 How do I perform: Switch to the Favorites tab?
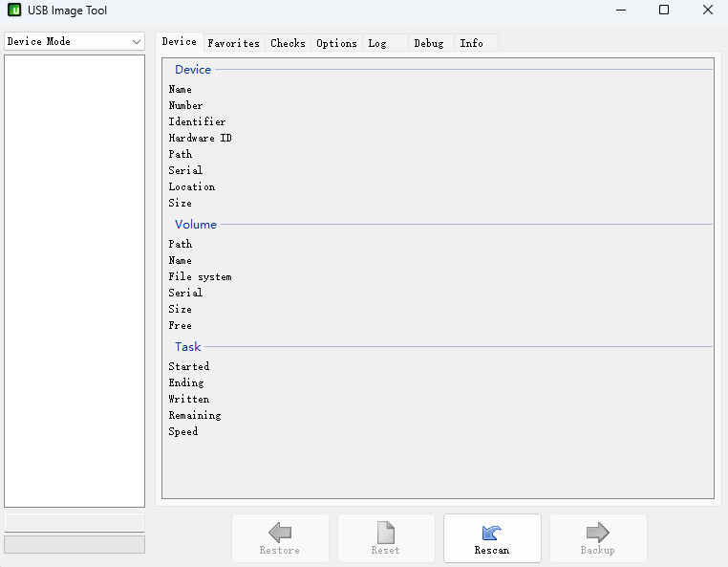(x=233, y=43)
